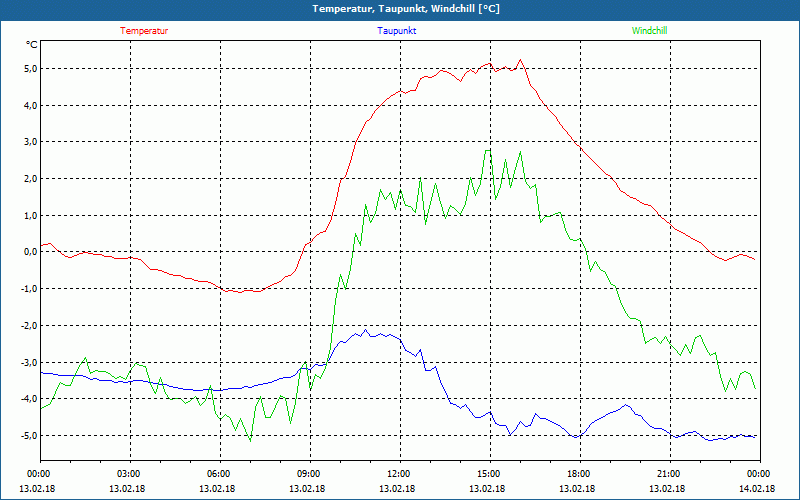800x500 pixels.
Task: Click the 18:00 time axis label
Action: point(578,474)
